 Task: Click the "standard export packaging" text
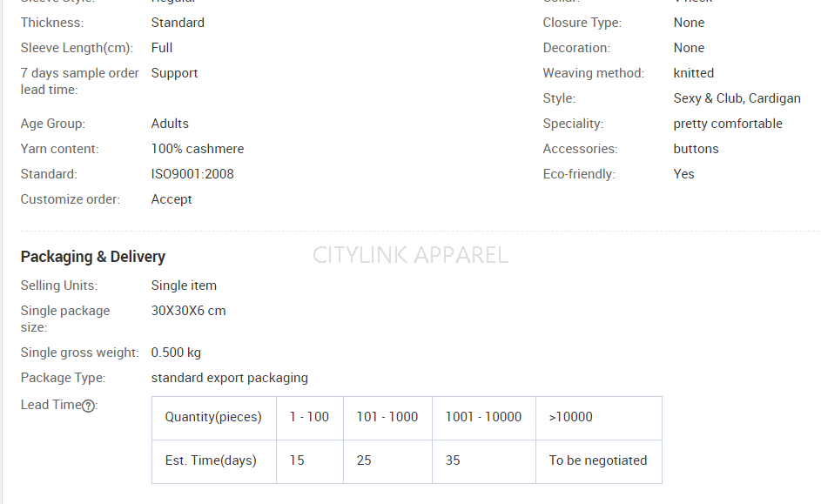(230, 378)
